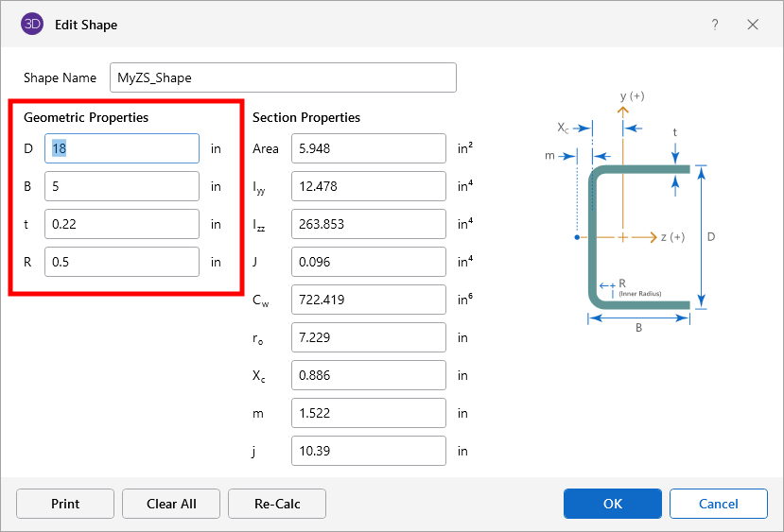784x532 pixels.
Task: Click the 3D app icon in title bar
Action: point(32,25)
